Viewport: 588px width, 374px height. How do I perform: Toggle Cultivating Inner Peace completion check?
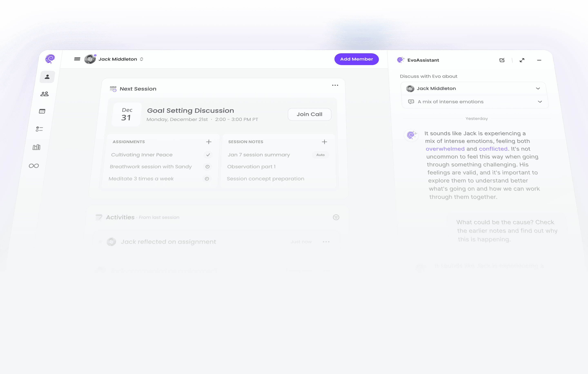[208, 155]
